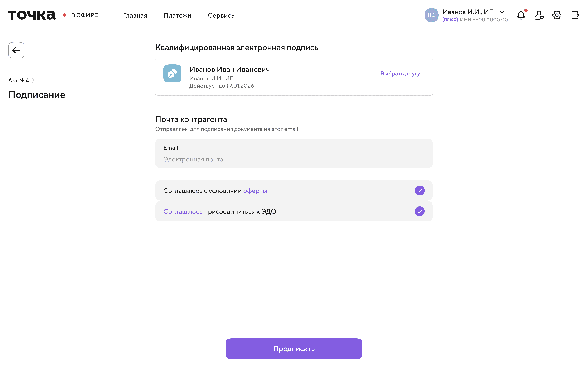Click the НО account avatar
This screenshot has height=367, width=588.
(x=431, y=15)
